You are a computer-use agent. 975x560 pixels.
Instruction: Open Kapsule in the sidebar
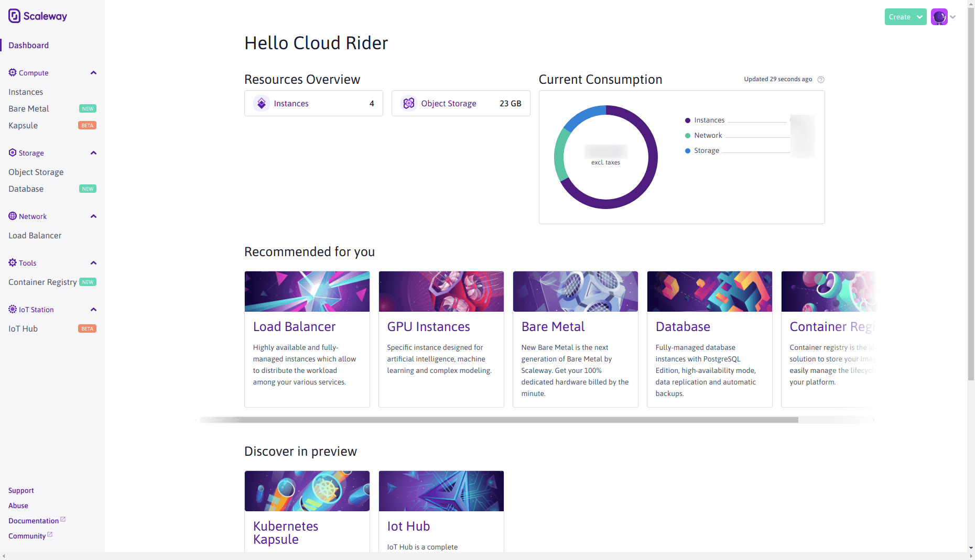tap(23, 125)
